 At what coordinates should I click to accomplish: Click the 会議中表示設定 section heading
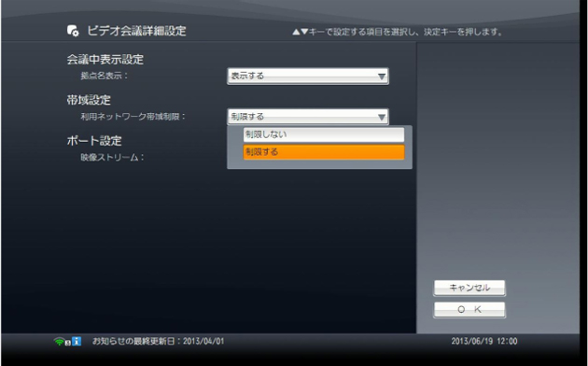click(105, 59)
